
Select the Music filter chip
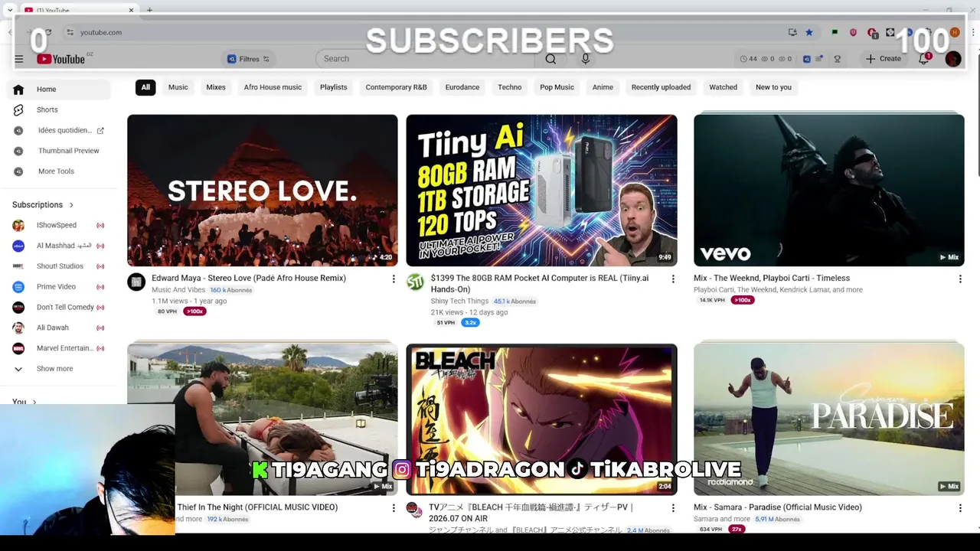point(178,87)
